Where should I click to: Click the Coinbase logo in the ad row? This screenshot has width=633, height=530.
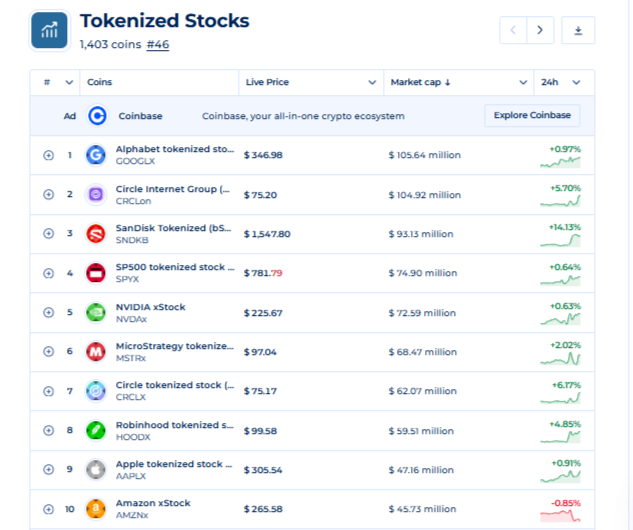tap(97, 116)
